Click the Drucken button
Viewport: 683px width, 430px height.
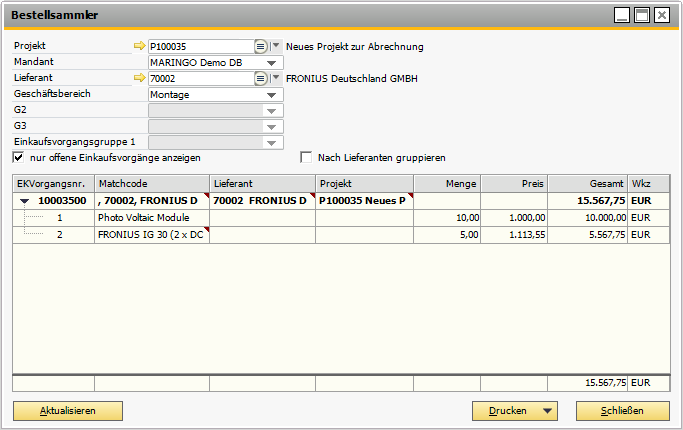coord(507,411)
